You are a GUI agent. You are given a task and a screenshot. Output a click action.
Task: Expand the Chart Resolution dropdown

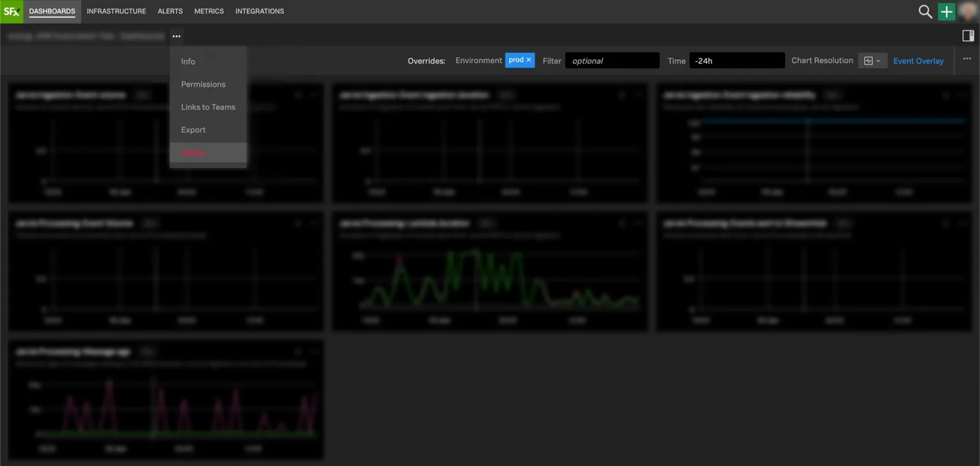pyautogui.click(x=872, y=61)
